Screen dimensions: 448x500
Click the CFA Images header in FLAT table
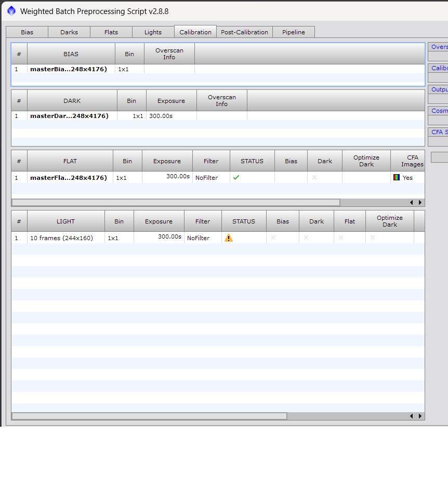tap(408, 161)
